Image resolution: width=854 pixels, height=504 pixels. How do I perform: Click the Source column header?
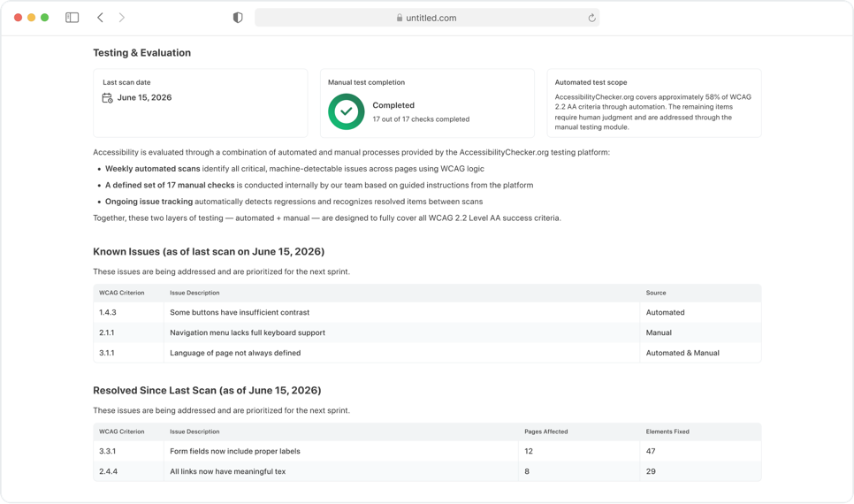pyautogui.click(x=656, y=293)
